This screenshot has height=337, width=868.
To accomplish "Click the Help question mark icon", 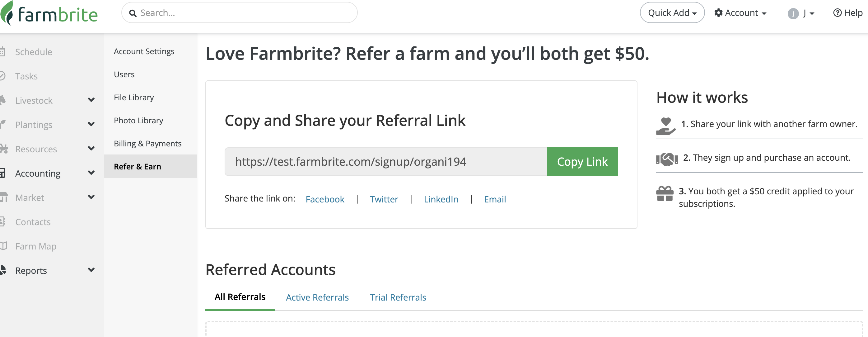I will [837, 13].
